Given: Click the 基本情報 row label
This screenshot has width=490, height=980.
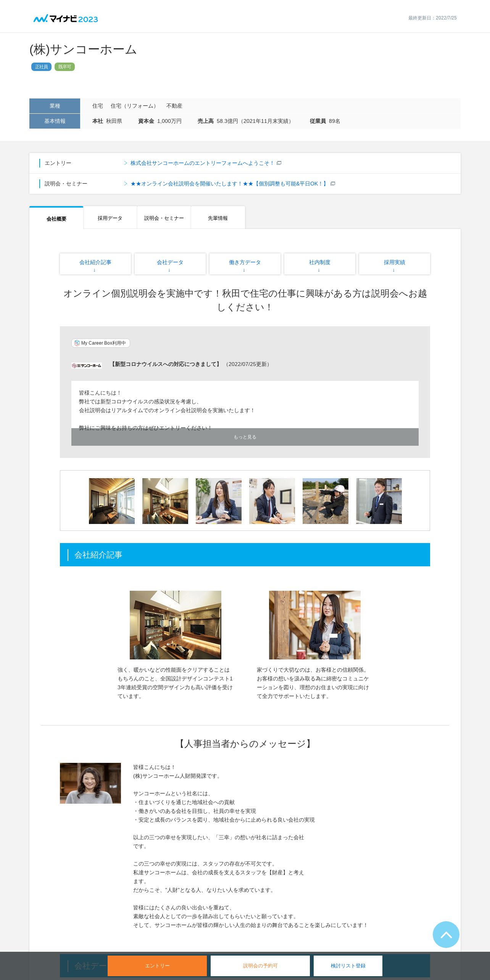Looking at the screenshot, I should tap(55, 121).
